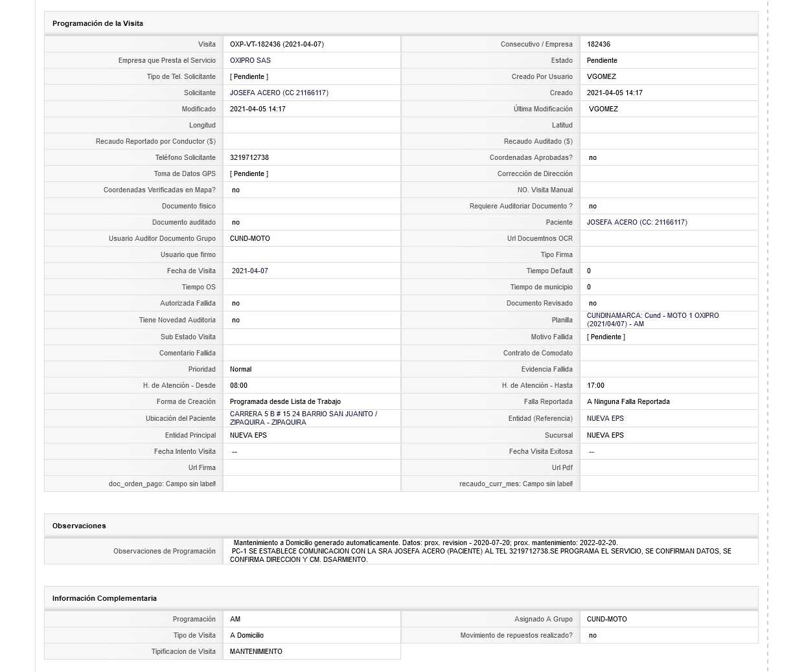Screen dimensions: 793x672
Task: Click the Contrato de Comodato label
Action: pyautogui.click(x=538, y=353)
